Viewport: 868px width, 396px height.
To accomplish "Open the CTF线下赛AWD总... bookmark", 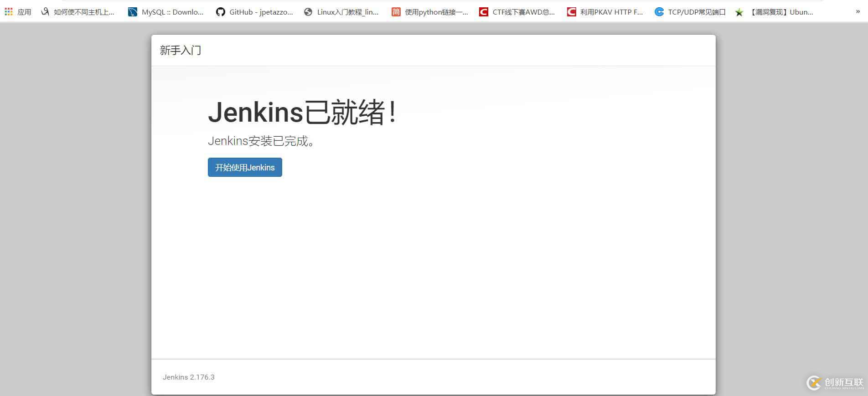I will click(x=524, y=12).
